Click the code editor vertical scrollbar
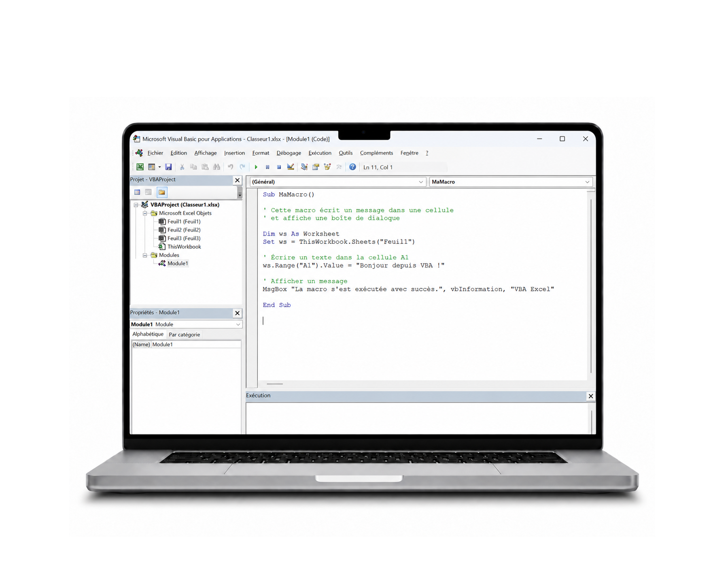Viewport: 728px width, 567px height. tap(591, 286)
